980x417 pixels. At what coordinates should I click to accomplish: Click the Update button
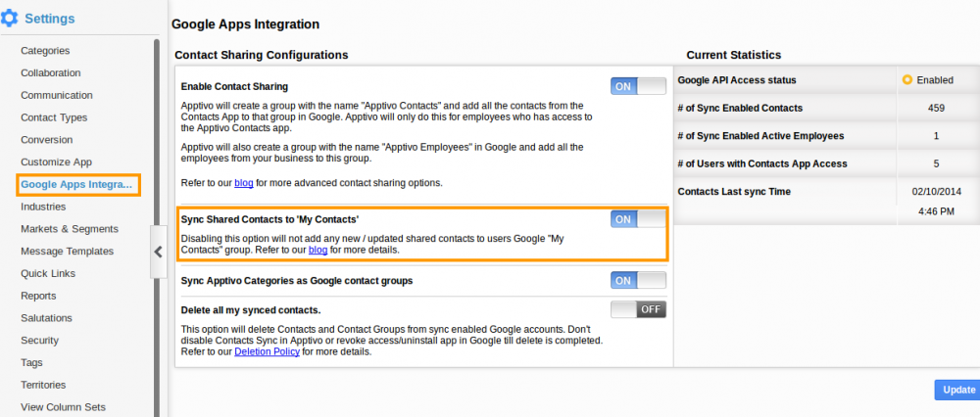tap(958, 390)
